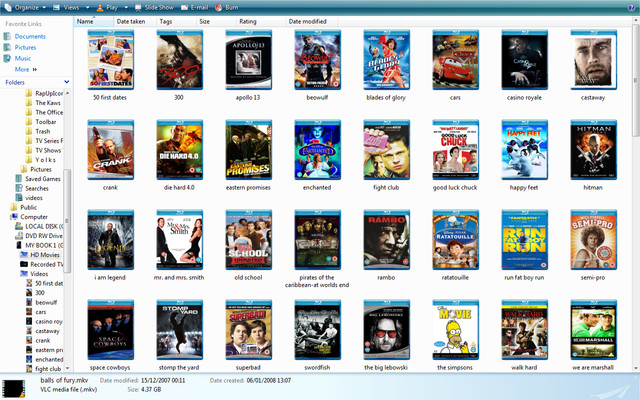Select the rambo movie cover

pos(386,240)
